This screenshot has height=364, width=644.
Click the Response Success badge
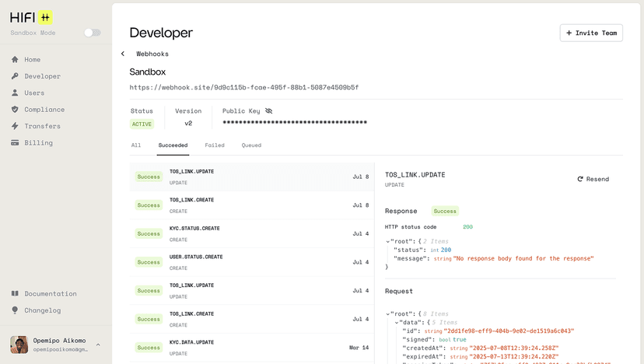point(445,212)
